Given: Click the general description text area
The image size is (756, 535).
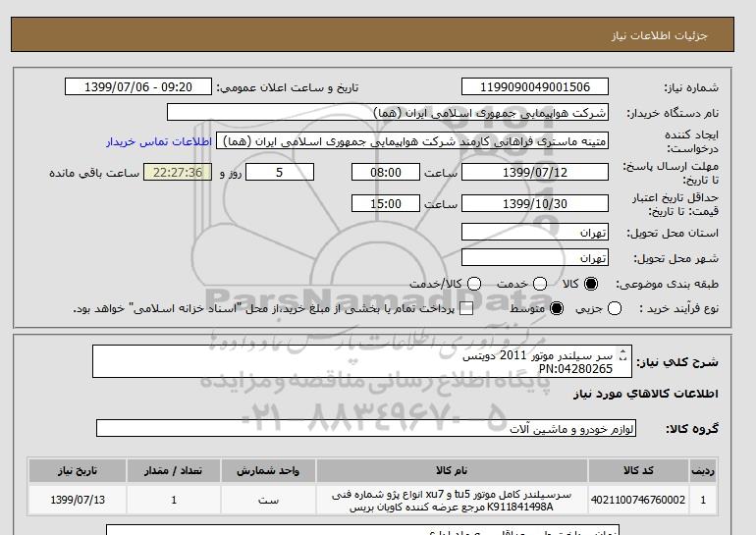Looking at the screenshot, I should tap(361, 361).
